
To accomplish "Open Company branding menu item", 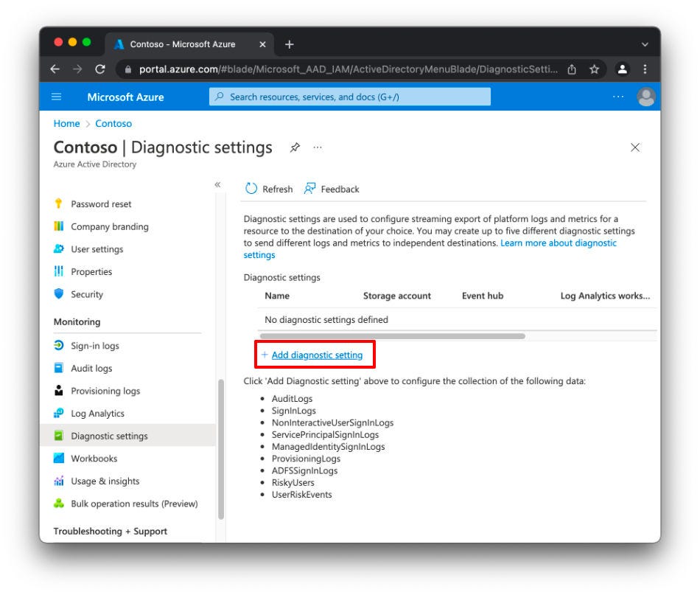I will pos(109,226).
